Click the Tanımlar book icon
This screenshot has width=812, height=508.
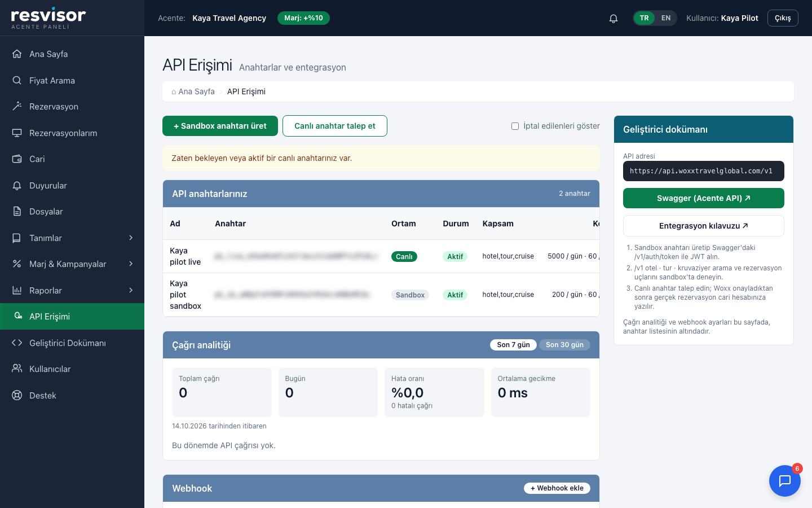pyautogui.click(x=17, y=238)
